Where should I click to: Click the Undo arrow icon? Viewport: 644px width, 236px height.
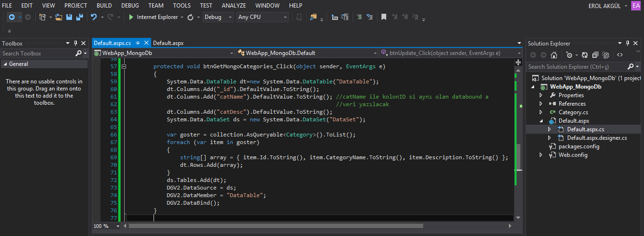[93, 17]
